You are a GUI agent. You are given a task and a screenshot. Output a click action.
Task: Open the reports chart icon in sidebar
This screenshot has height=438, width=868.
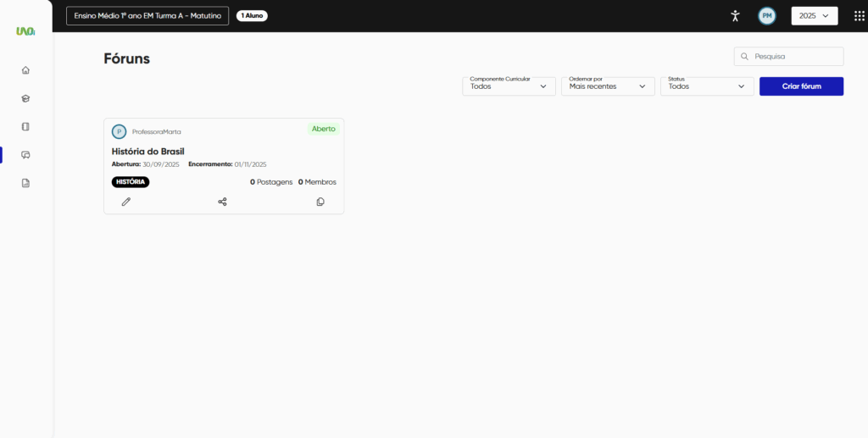pyautogui.click(x=25, y=182)
